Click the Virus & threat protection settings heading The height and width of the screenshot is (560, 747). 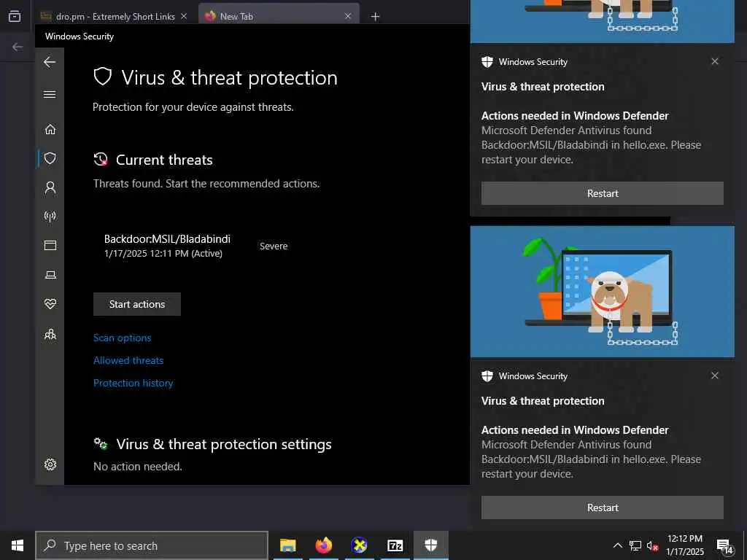(x=224, y=444)
